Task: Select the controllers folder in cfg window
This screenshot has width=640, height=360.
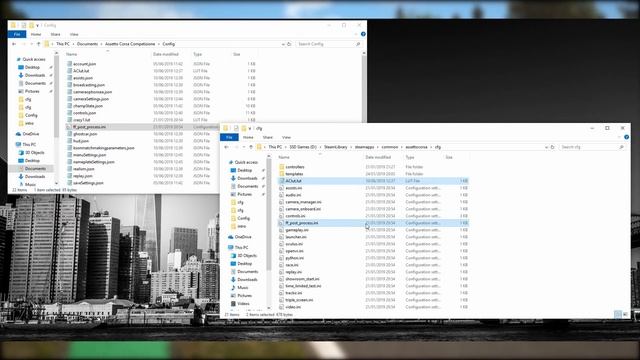Action: (295, 167)
